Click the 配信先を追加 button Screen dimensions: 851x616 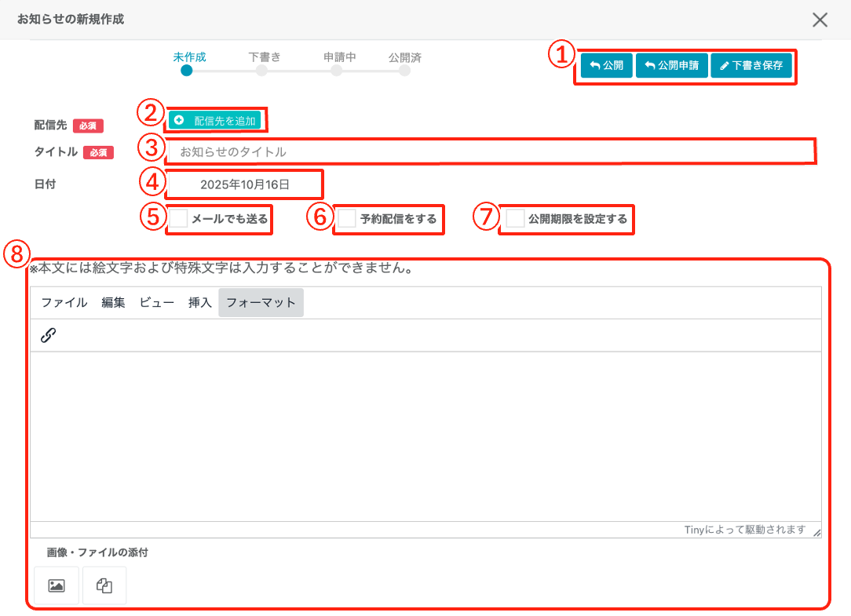tap(215, 120)
